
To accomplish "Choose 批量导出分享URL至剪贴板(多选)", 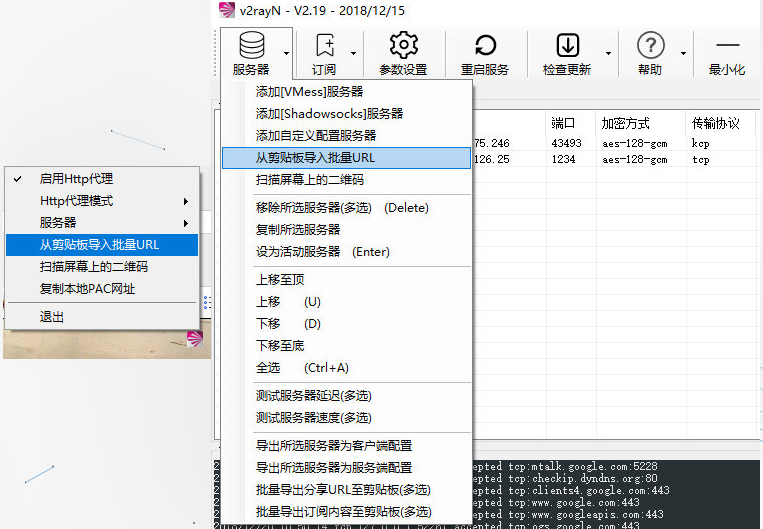I will point(346,490).
